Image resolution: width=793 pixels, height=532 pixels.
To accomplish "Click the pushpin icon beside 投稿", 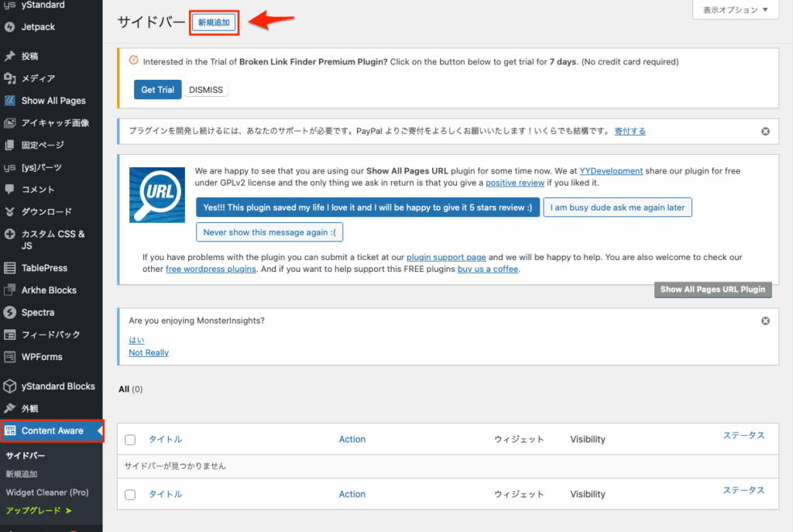I will (9, 56).
